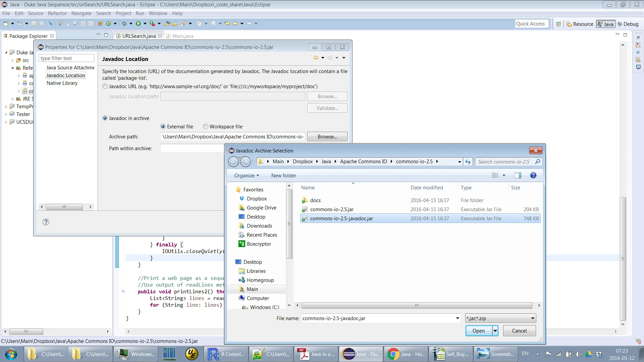Viewport: 644px width, 362px height.
Task: Click the Run External Tools toolbar icon
Action: click(152, 23)
